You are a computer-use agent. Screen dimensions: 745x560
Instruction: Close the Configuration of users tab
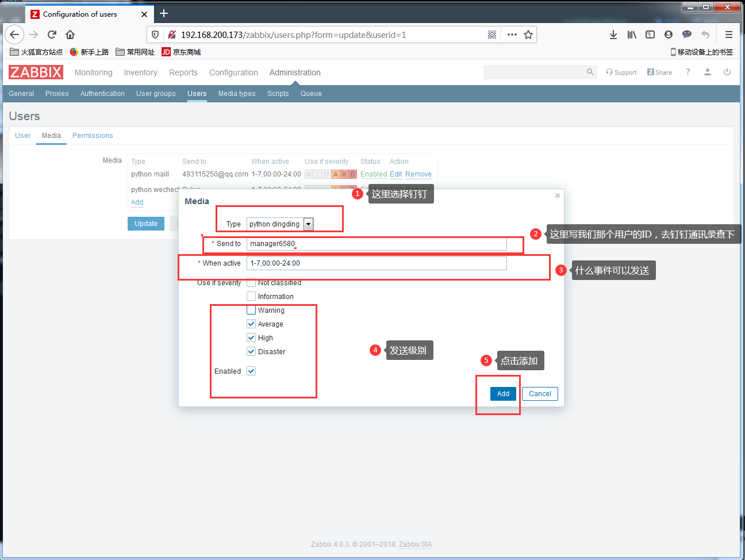[x=144, y=14]
